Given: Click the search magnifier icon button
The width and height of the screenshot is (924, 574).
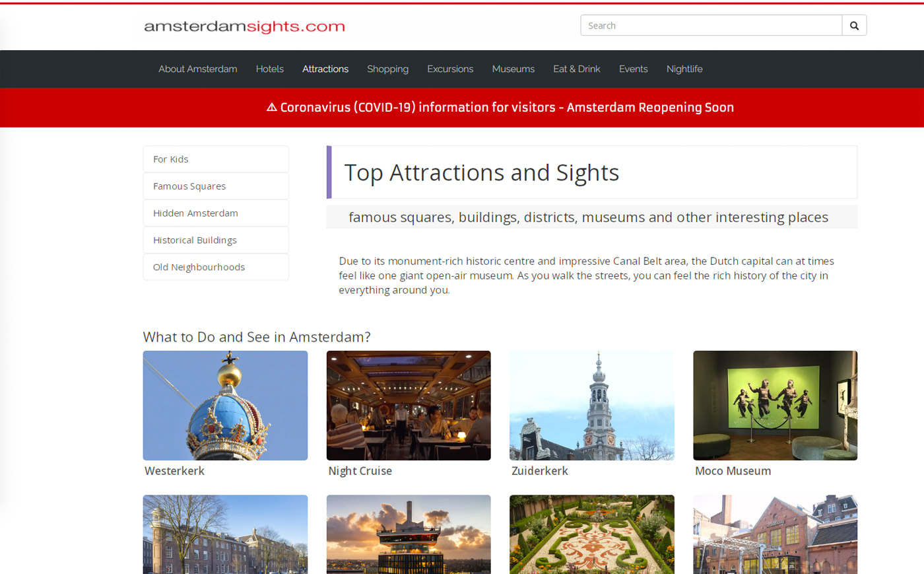Looking at the screenshot, I should pos(854,26).
